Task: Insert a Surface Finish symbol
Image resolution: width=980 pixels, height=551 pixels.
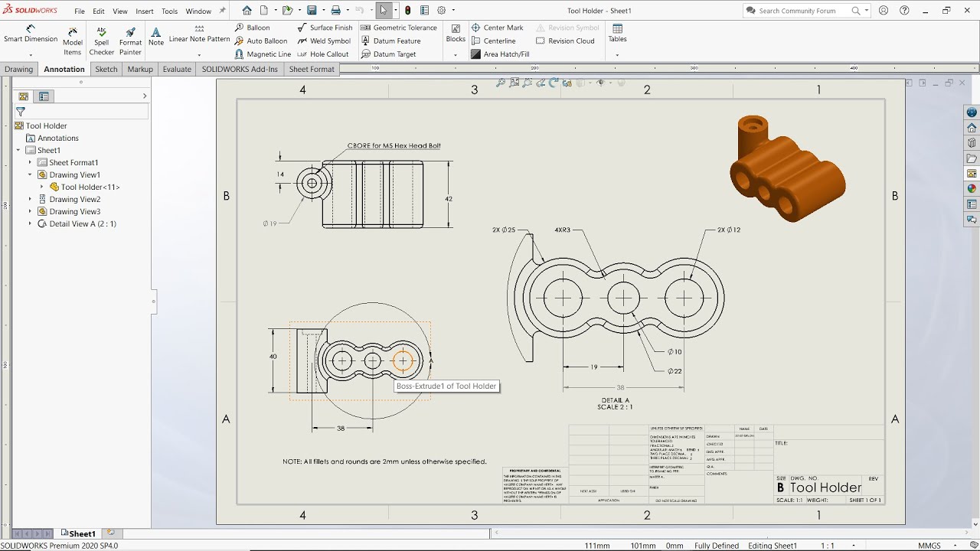Action: (x=325, y=28)
